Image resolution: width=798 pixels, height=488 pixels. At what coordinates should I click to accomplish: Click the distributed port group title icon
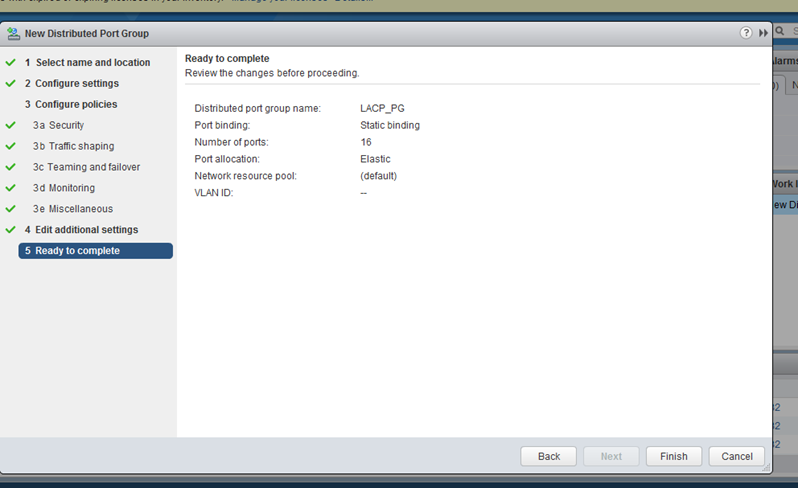[x=13, y=34]
